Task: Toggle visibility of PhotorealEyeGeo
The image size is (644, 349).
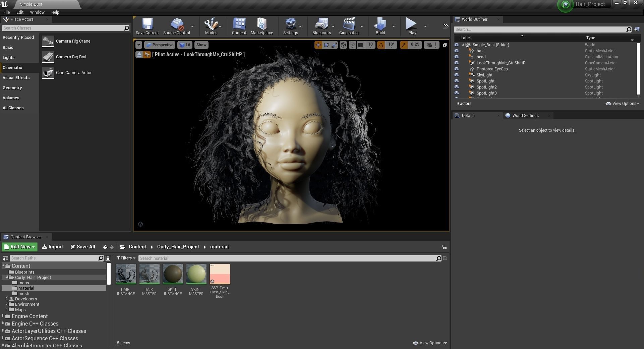Action: point(456,69)
